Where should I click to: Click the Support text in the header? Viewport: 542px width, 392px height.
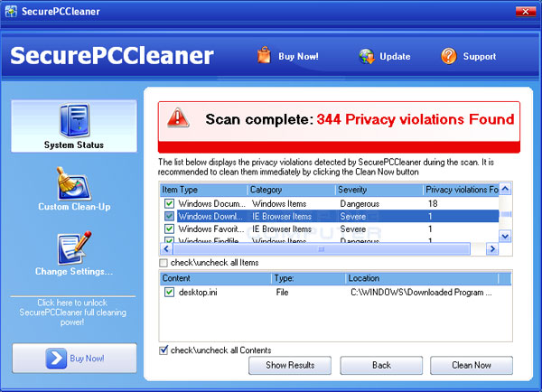click(480, 56)
